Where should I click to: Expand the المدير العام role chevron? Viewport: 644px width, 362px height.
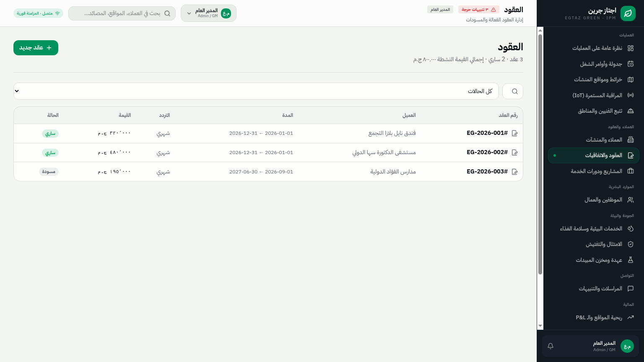coord(189,13)
